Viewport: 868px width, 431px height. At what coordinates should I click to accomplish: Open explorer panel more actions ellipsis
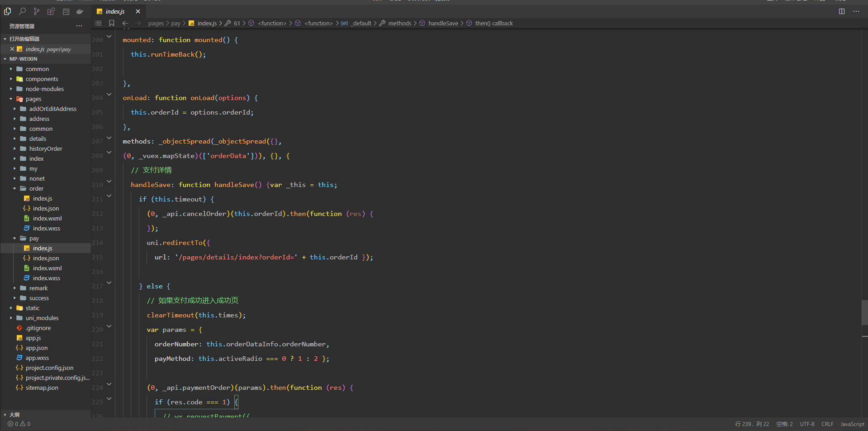79,26
